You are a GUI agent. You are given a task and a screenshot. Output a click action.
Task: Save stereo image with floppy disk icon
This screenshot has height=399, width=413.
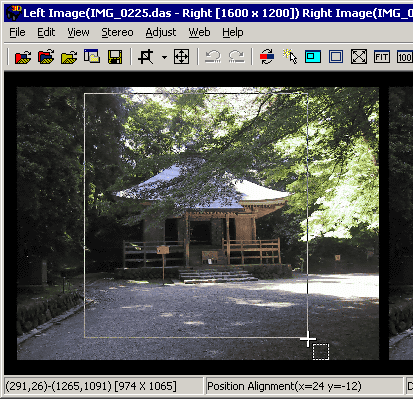tap(115, 57)
